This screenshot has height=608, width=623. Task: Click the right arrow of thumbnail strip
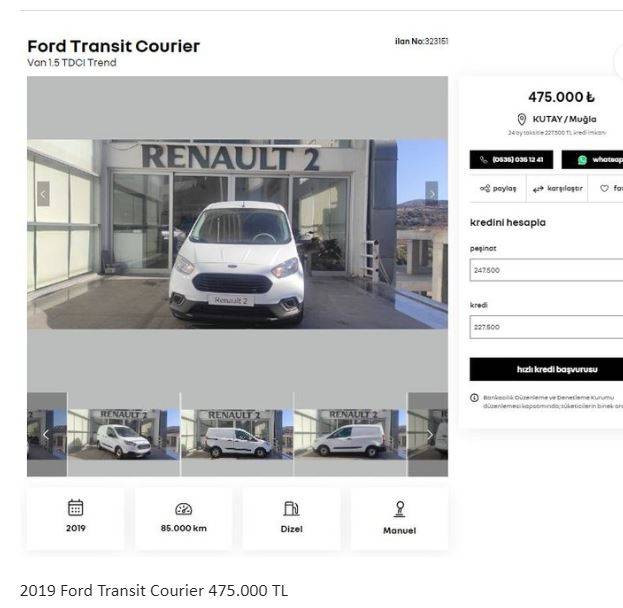point(430,435)
